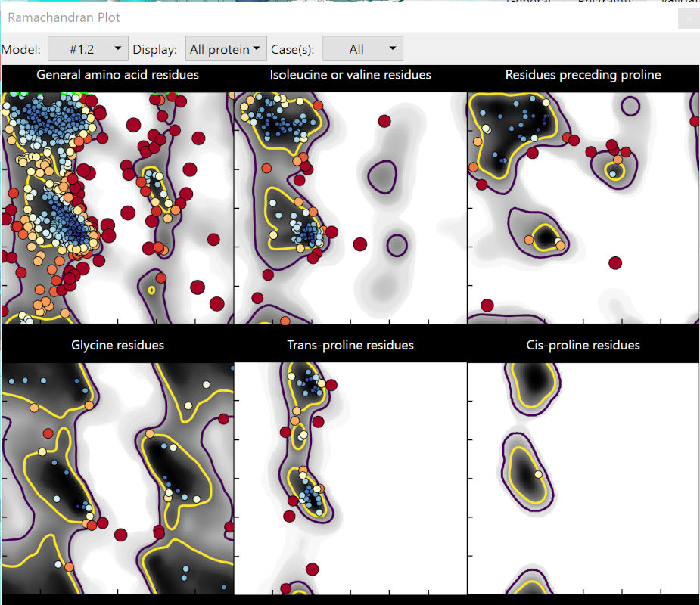Click the Cis-proline residues plot heading
Screen dimensions: 700x605
(x=583, y=345)
